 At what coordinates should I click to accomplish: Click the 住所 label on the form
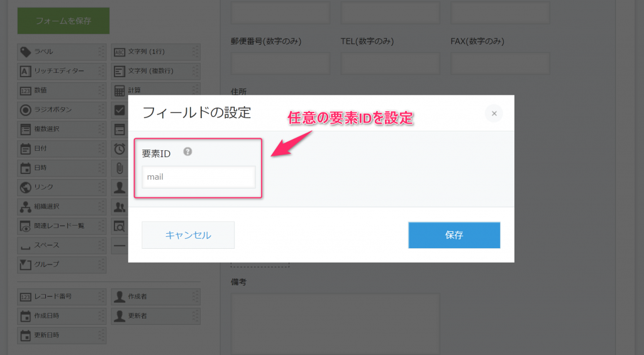(238, 91)
